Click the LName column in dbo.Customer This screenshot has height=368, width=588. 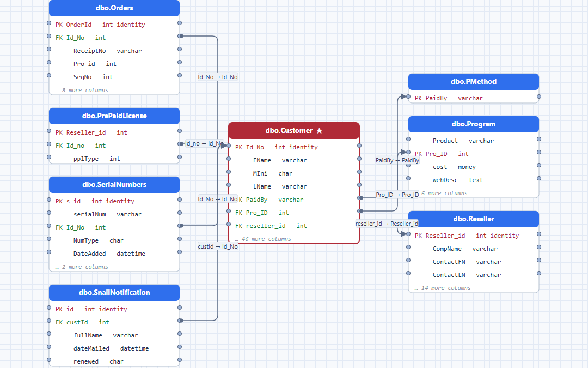(294, 186)
